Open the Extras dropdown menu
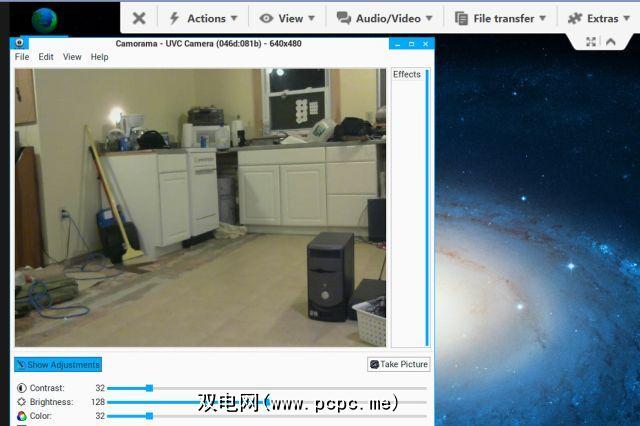 pos(599,18)
